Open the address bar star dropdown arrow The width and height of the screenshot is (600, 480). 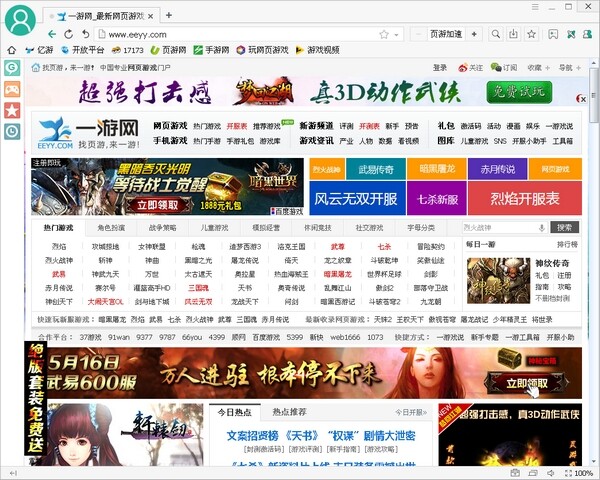pos(396,35)
